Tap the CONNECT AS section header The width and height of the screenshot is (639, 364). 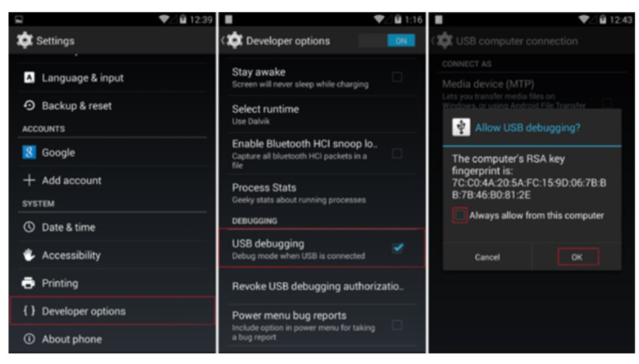(x=467, y=64)
